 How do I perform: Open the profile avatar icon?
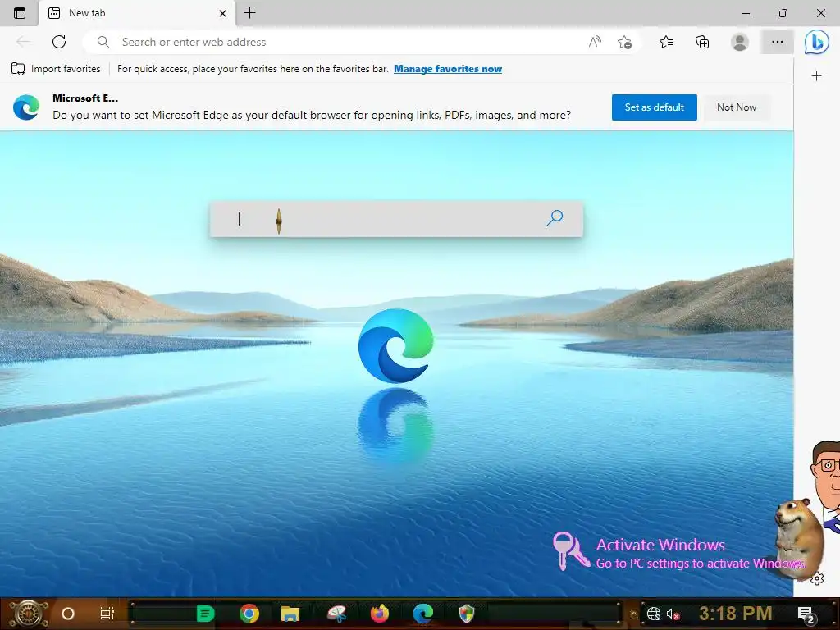click(x=740, y=42)
